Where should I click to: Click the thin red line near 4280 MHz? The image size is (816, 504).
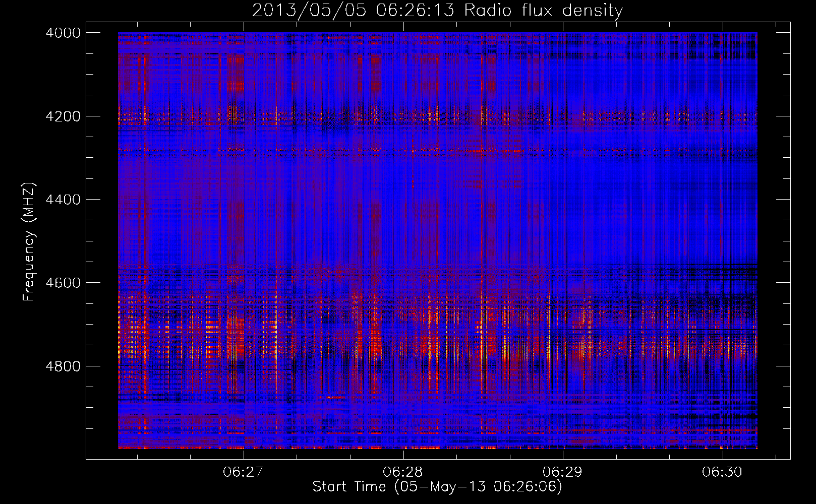[x=437, y=150]
